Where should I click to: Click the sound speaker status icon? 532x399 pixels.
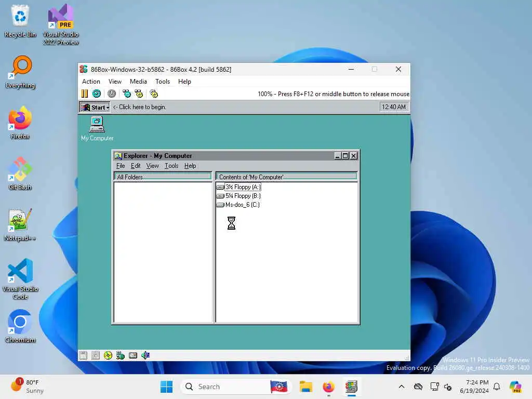(145, 355)
